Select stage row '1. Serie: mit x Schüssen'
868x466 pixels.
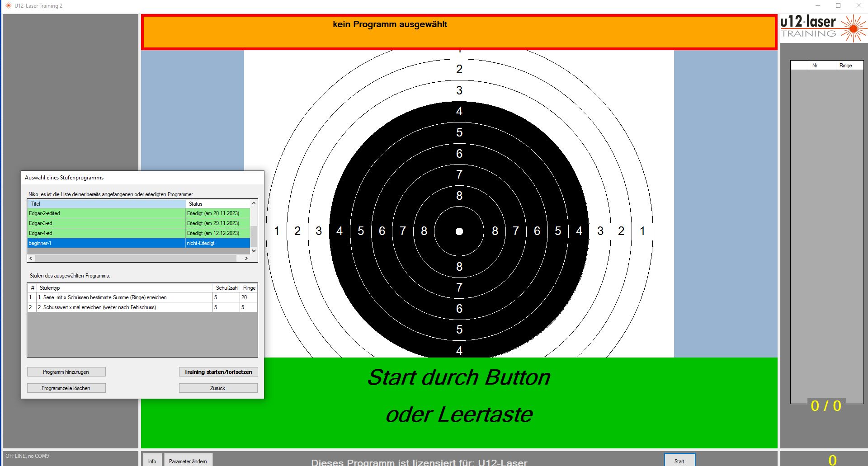point(142,297)
